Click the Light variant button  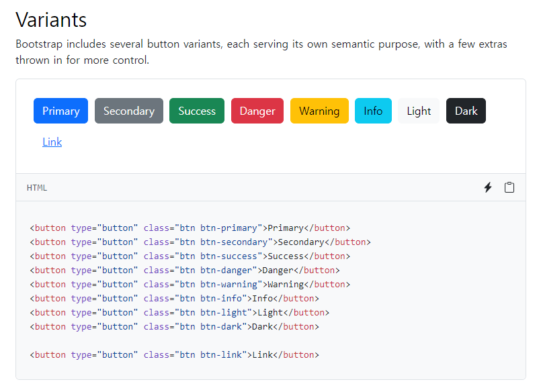[419, 111]
